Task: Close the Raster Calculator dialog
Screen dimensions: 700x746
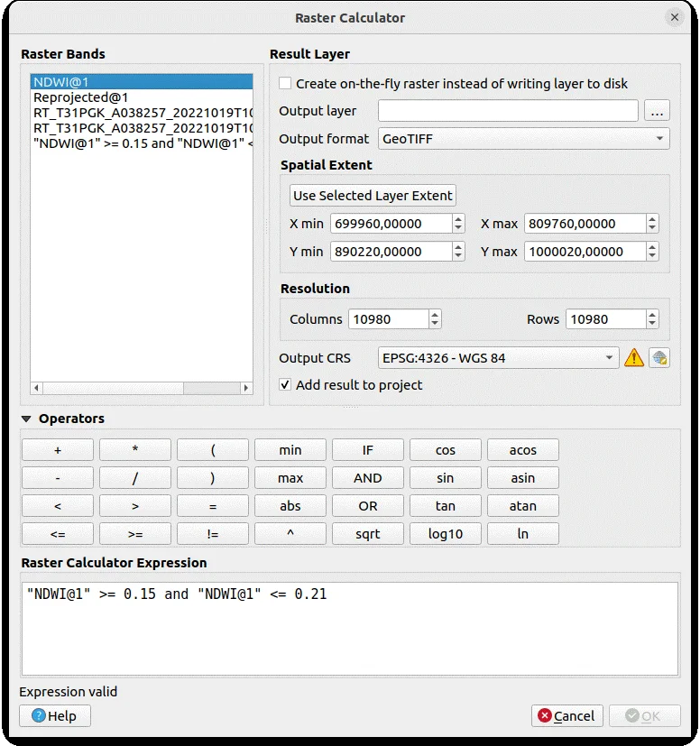Action: tap(674, 17)
